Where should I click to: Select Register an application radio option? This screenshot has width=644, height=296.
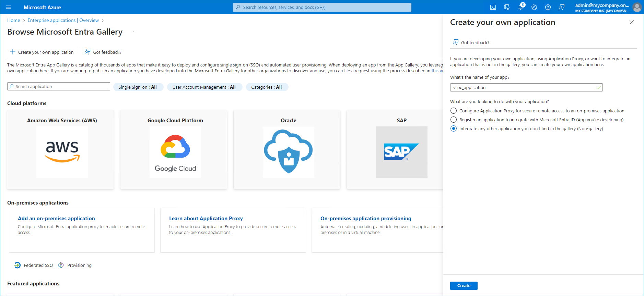pyautogui.click(x=454, y=120)
